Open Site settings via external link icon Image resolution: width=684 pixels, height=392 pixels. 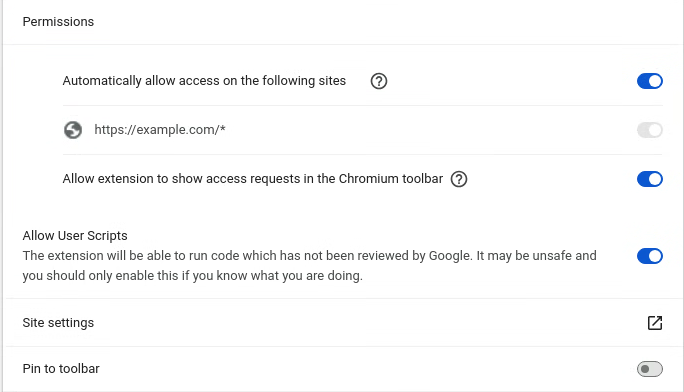pyautogui.click(x=654, y=323)
